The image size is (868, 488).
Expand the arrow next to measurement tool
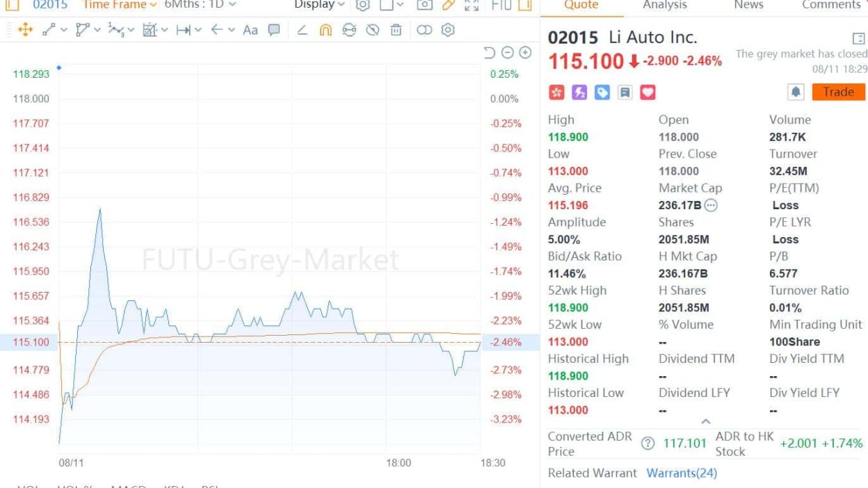166,30
